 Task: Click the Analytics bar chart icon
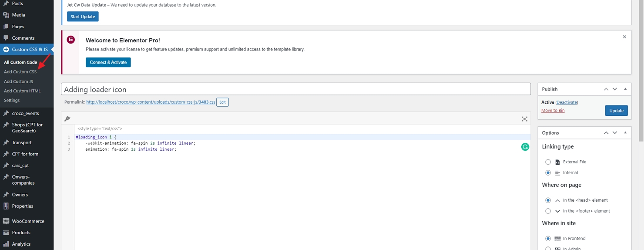pyautogui.click(x=6, y=244)
